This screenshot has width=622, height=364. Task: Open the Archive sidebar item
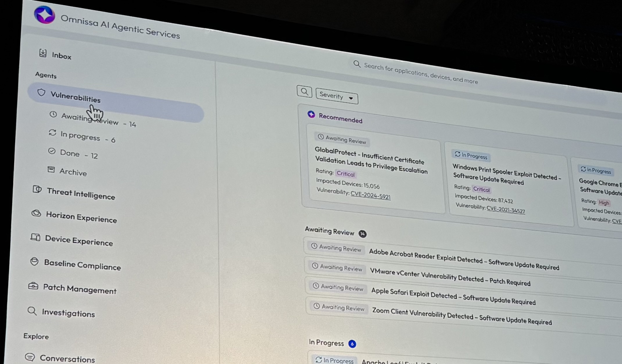(x=73, y=172)
